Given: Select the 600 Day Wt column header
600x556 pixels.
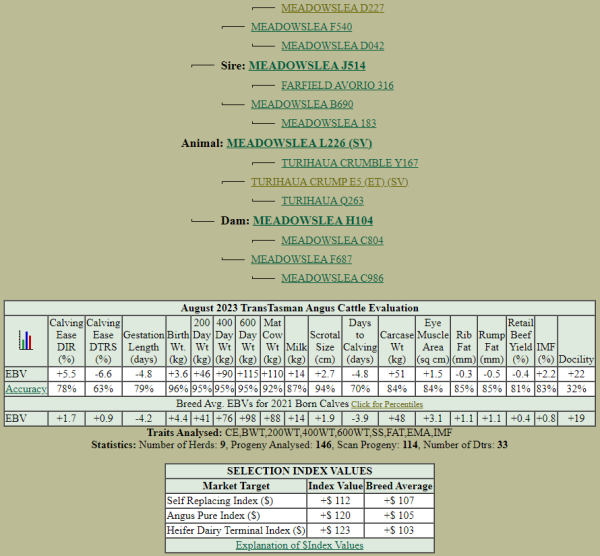Looking at the screenshot, I should (x=248, y=341).
